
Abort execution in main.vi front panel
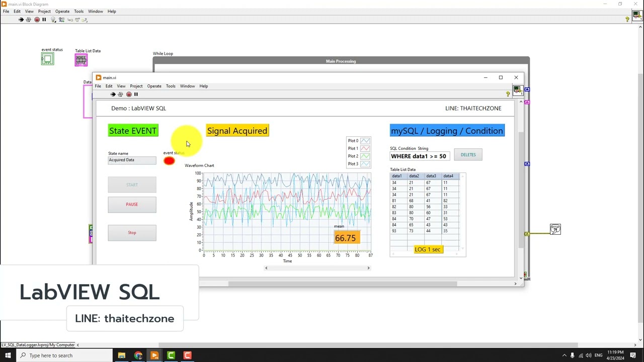pos(129,95)
